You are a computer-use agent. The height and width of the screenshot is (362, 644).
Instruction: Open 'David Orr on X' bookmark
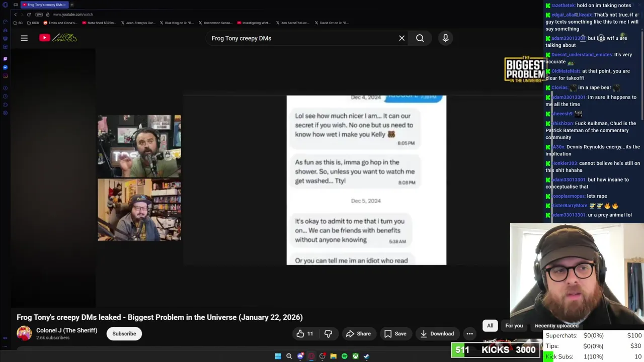(332, 23)
